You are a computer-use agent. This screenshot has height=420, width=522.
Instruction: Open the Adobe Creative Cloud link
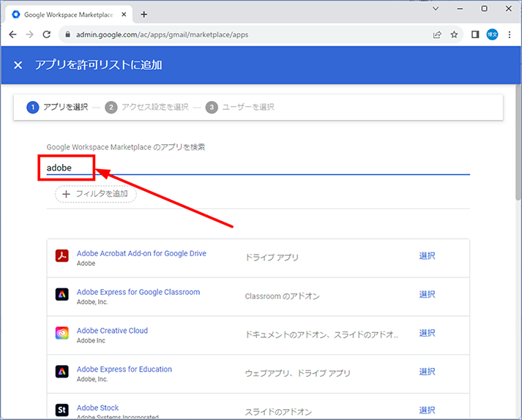[112, 331]
